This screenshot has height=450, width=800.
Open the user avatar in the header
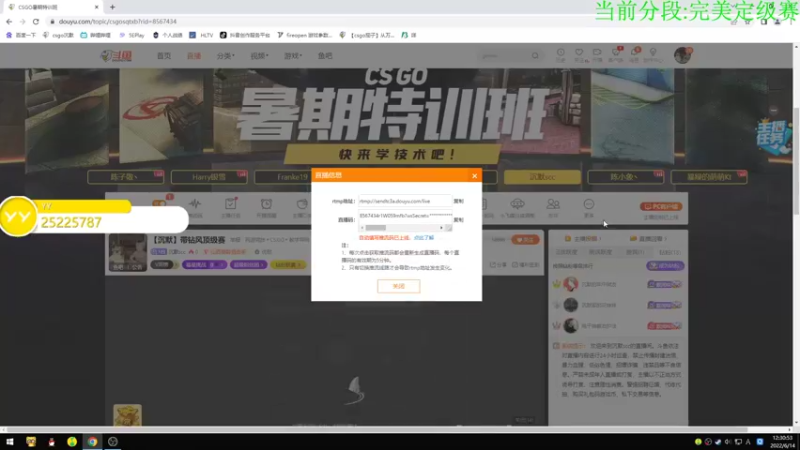click(682, 55)
